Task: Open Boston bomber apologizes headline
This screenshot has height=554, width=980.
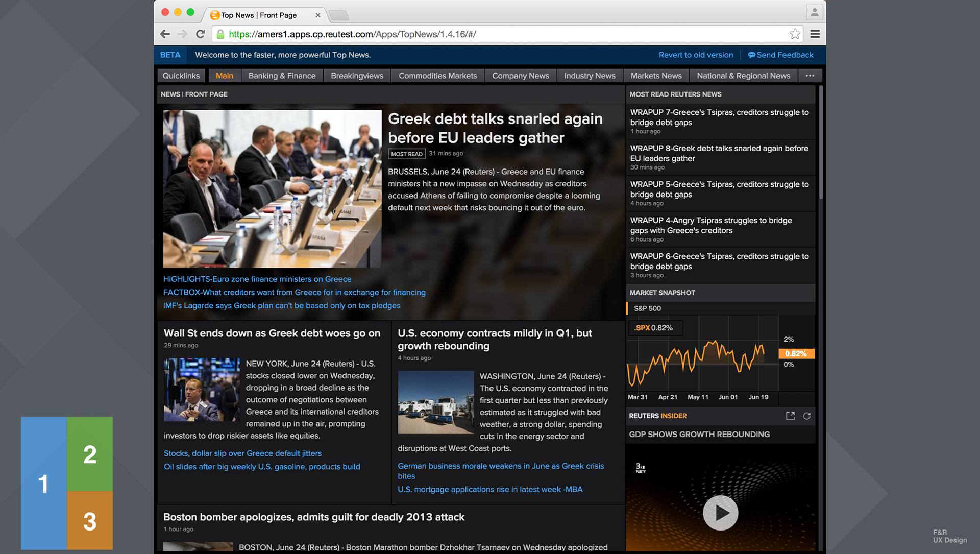Action: (314, 517)
